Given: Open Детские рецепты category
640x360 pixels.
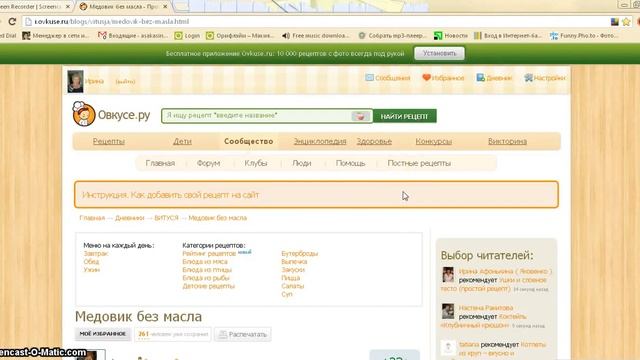Looking at the screenshot, I should 209,286.
